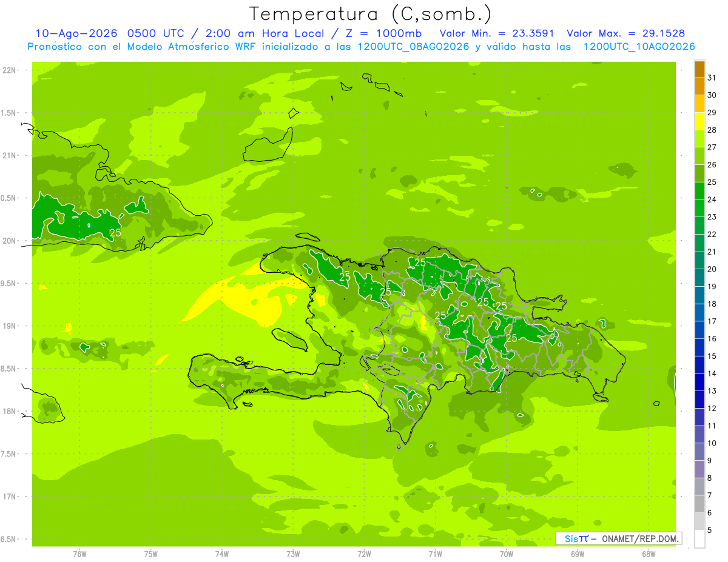Click the gray legend swatch between 6 and 7
Viewport: 728px width, 562px height.
click(x=699, y=504)
